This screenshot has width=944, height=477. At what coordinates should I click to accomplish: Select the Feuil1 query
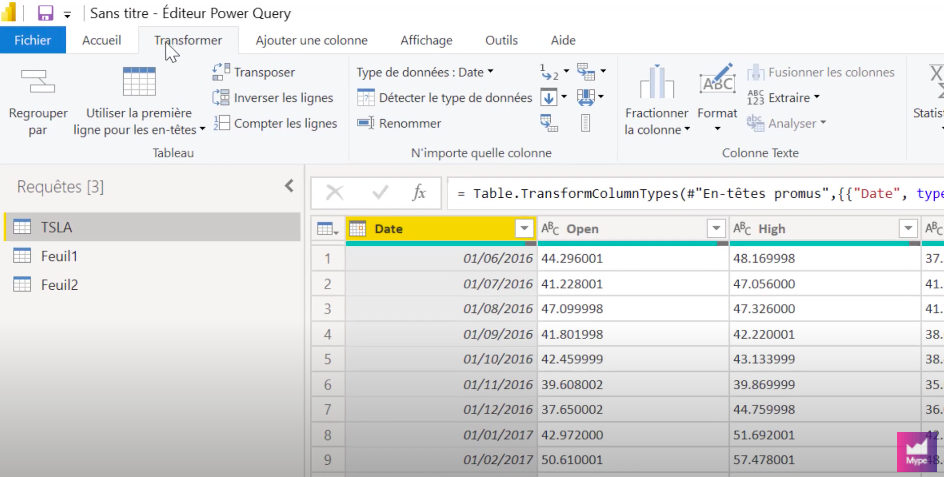click(152, 256)
